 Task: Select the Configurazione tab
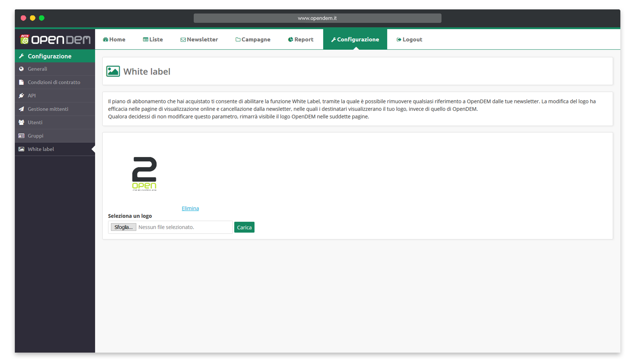355,40
